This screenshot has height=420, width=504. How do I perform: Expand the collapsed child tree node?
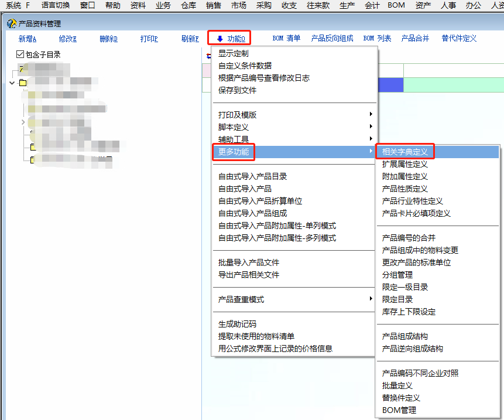click(23, 122)
